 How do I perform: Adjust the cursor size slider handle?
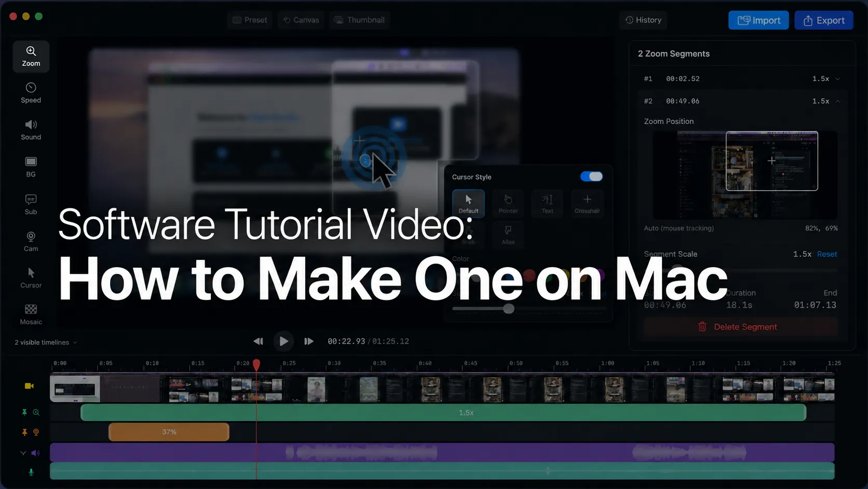click(509, 309)
